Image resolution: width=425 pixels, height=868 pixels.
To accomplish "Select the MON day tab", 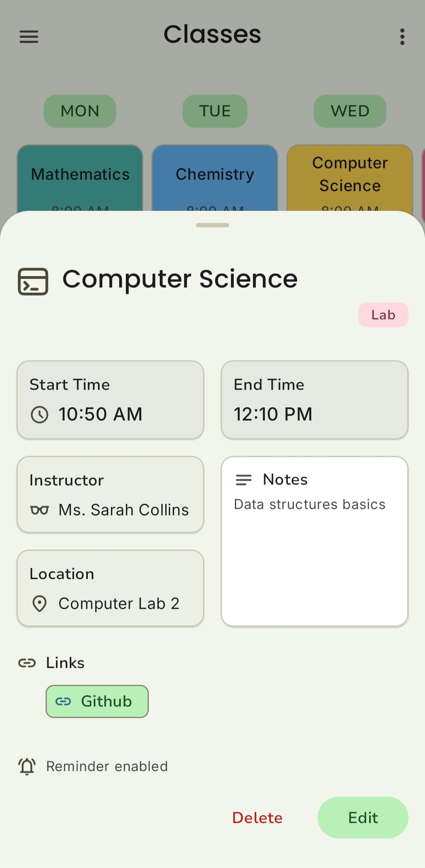I will pyautogui.click(x=80, y=111).
